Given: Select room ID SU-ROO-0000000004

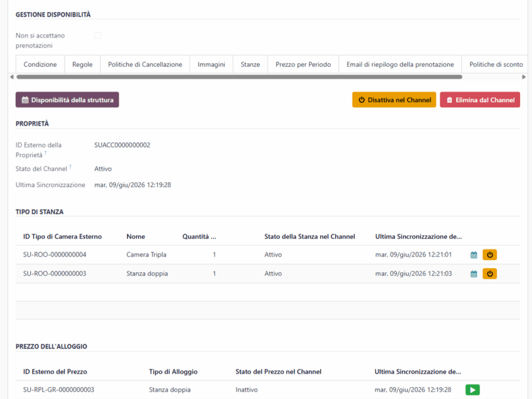Looking at the screenshot, I should [x=55, y=255].
